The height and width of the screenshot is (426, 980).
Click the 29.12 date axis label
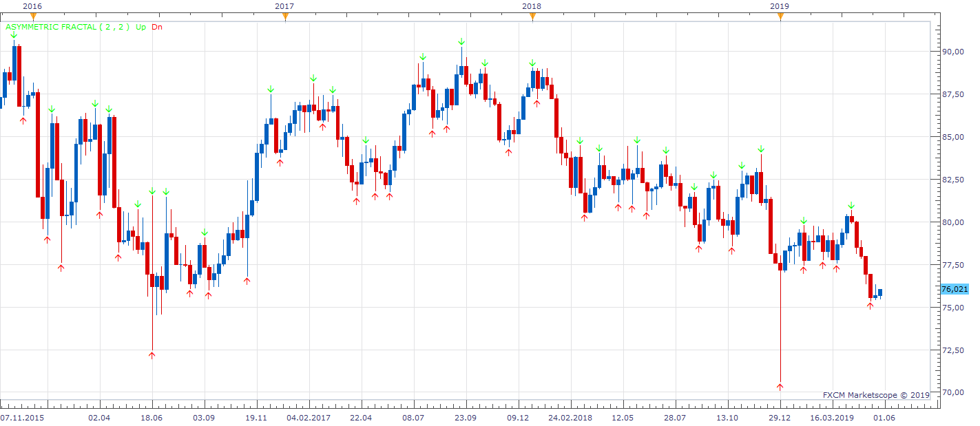coord(780,418)
